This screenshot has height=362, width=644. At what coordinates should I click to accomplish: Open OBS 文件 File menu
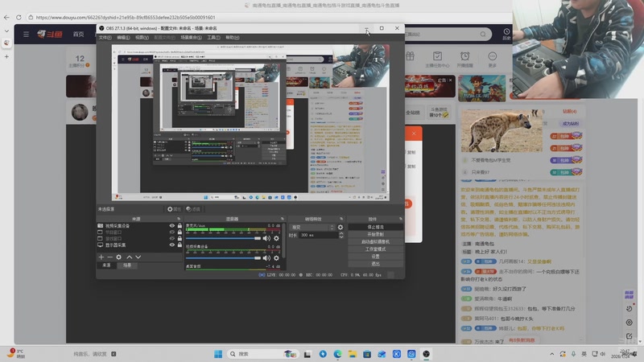click(105, 37)
